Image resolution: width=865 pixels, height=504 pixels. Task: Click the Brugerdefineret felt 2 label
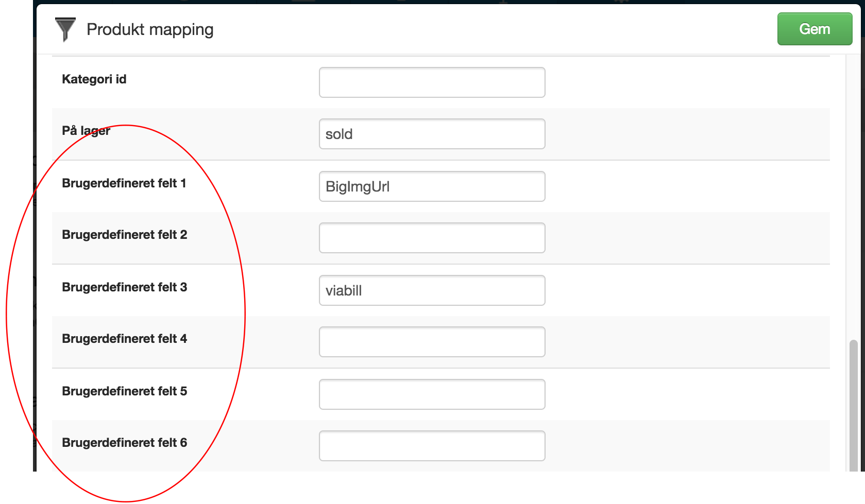pyautogui.click(x=125, y=235)
